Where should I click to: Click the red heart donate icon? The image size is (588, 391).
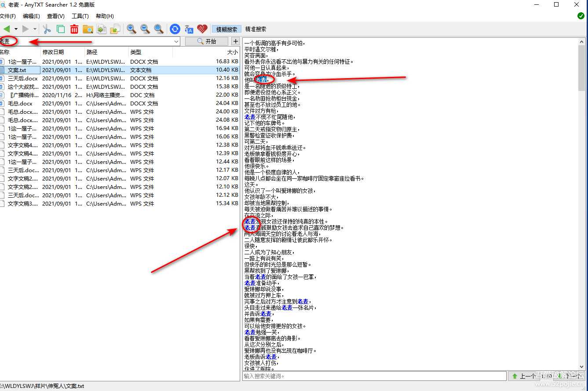tap(202, 29)
